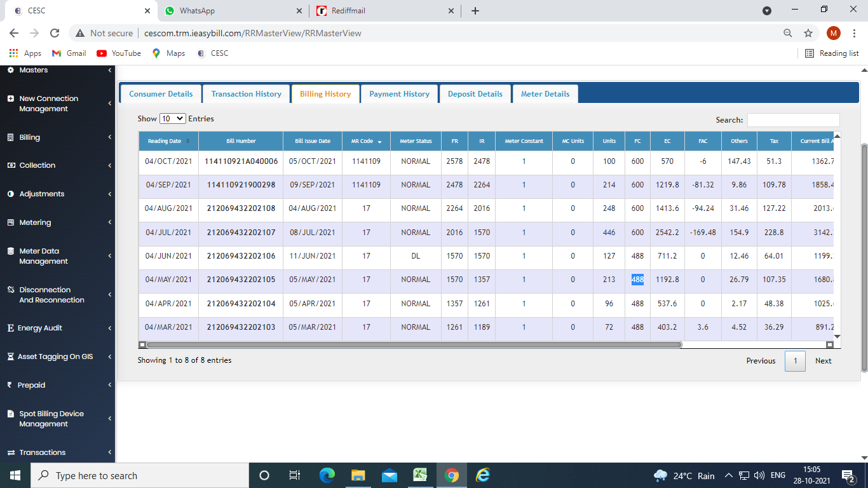This screenshot has width=868, height=488.
Task: Click the page vertical scrollbar
Action: 864,257
